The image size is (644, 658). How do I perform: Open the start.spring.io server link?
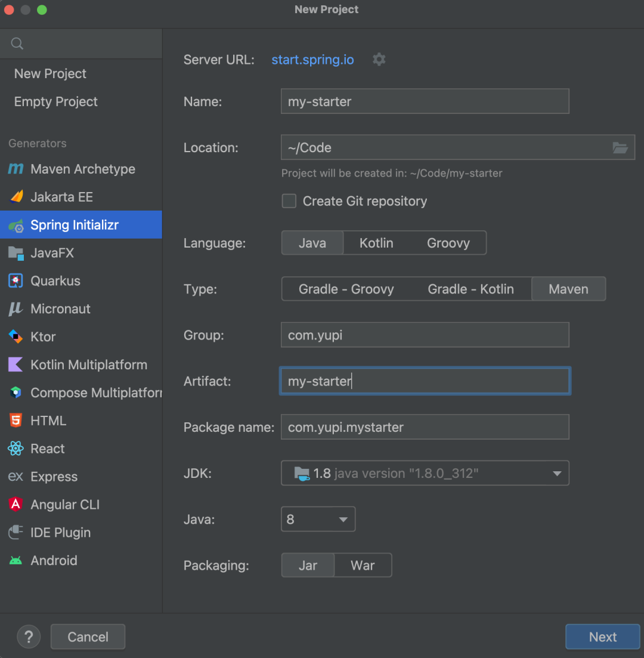312,60
